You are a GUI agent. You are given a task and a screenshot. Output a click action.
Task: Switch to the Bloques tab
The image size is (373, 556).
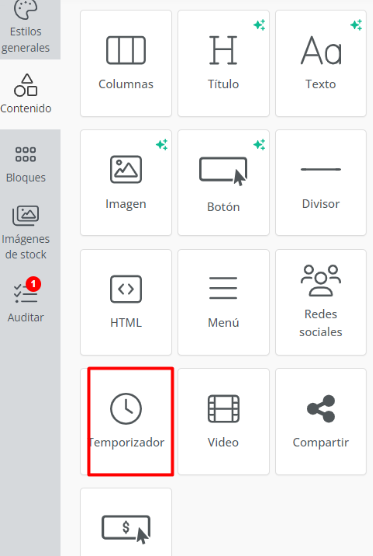[26, 165]
